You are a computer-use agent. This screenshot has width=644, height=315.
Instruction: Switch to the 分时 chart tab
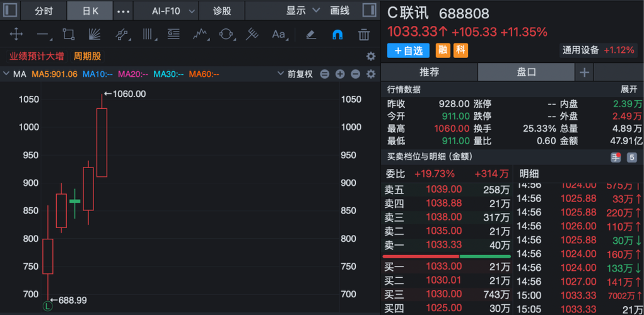tap(44, 11)
